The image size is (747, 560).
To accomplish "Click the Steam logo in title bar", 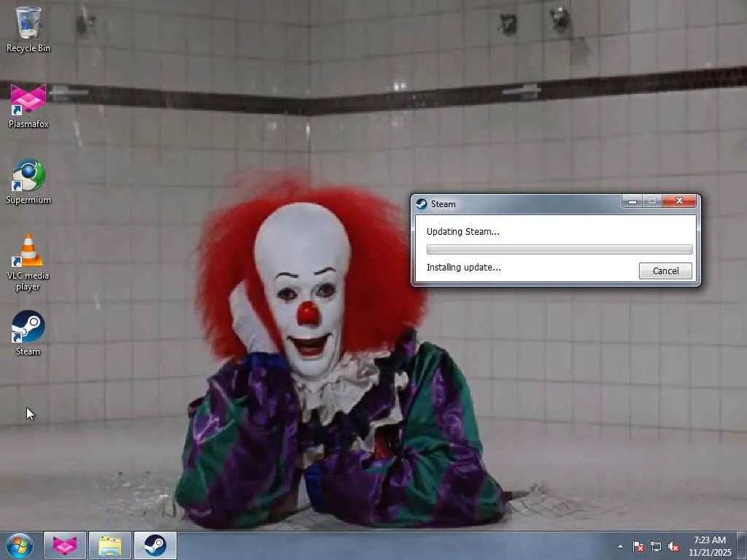I will pyautogui.click(x=421, y=204).
